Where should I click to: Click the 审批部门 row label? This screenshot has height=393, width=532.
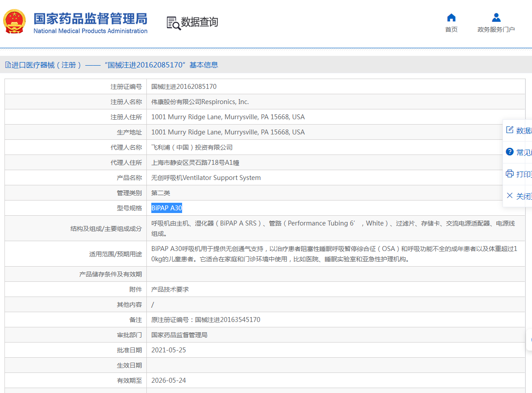click(129, 335)
